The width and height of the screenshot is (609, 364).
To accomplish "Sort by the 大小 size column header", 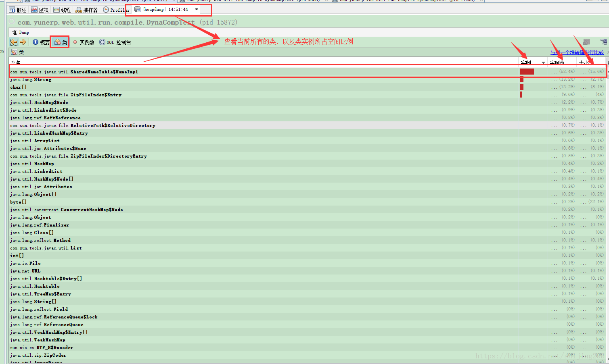I will 592,62.
